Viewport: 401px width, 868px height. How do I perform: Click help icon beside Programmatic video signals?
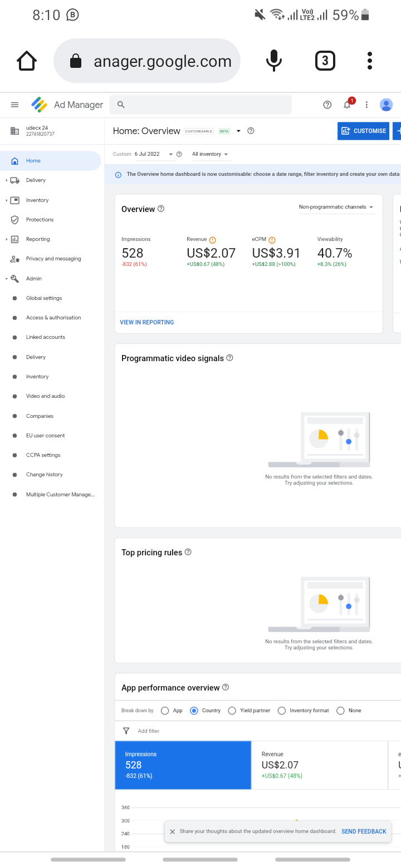pos(230,358)
